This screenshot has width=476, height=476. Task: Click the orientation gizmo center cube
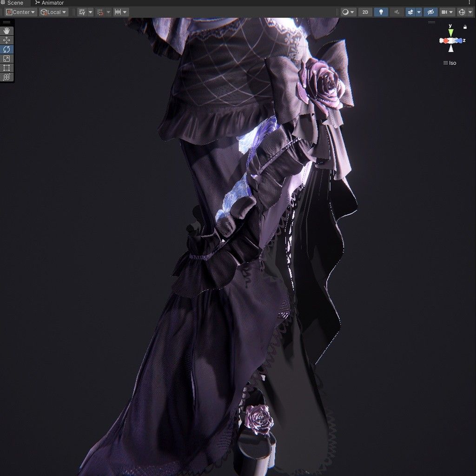(451, 41)
